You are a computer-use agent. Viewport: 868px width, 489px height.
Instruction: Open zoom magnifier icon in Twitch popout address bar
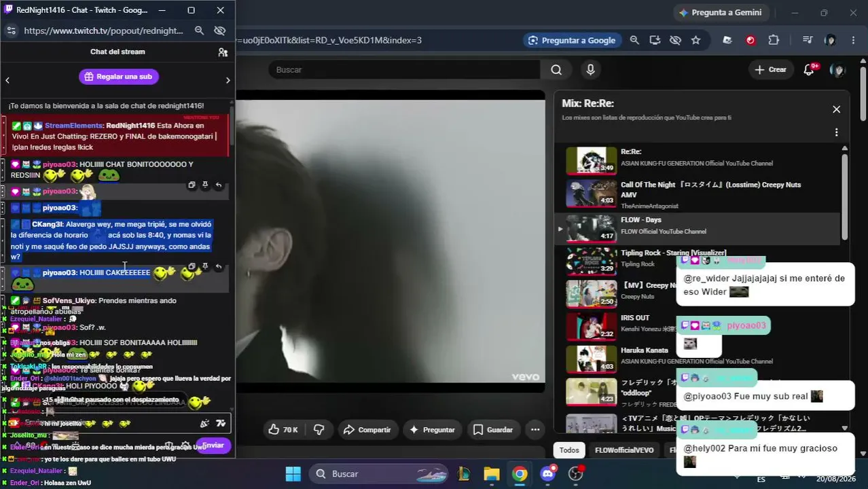(199, 31)
